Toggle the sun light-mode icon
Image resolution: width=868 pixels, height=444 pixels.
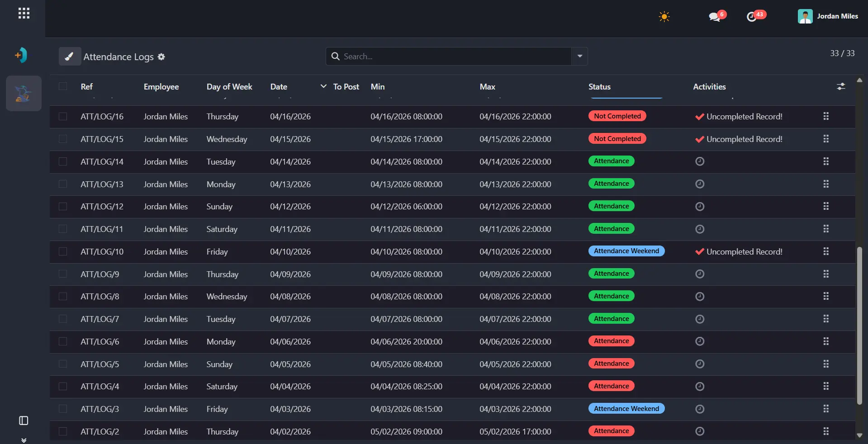point(664,17)
